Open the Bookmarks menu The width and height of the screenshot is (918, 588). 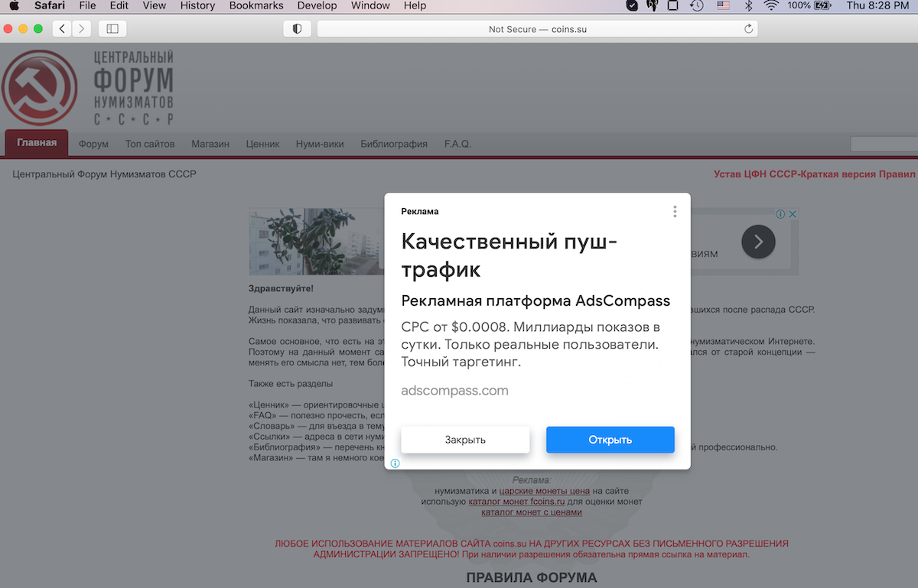pyautogui.click(x=256, y=6)
